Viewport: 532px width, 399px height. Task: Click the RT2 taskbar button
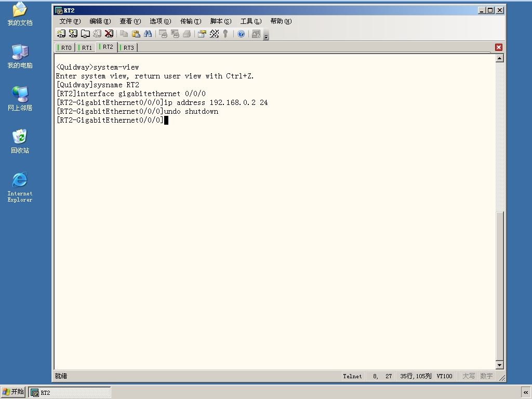(70, 393)
